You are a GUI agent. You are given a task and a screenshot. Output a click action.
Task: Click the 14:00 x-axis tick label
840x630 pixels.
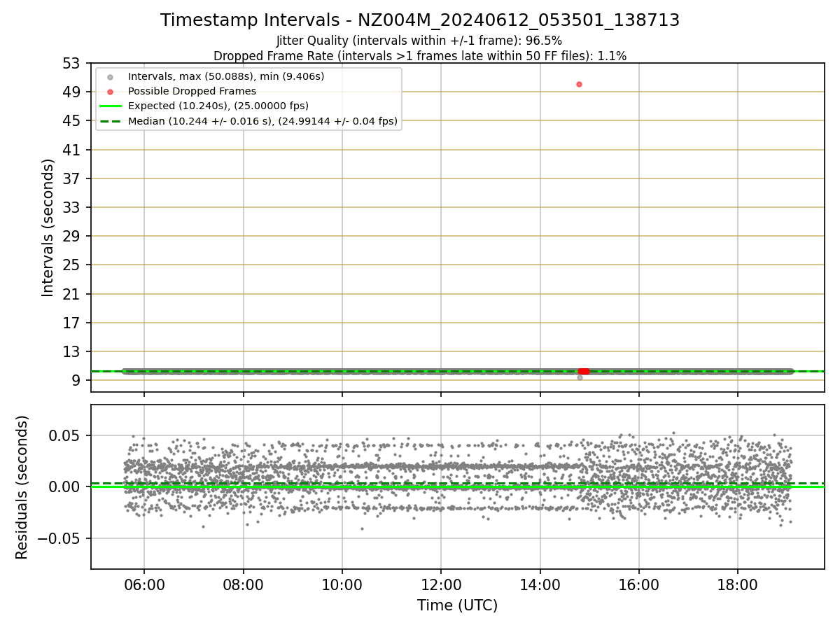tap(540, 585)
